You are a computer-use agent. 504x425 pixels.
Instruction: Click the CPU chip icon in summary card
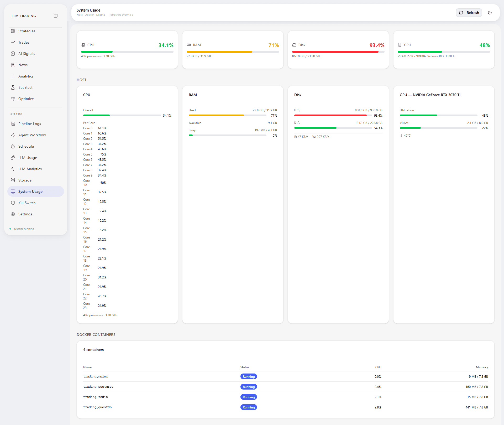click(83, 45)
